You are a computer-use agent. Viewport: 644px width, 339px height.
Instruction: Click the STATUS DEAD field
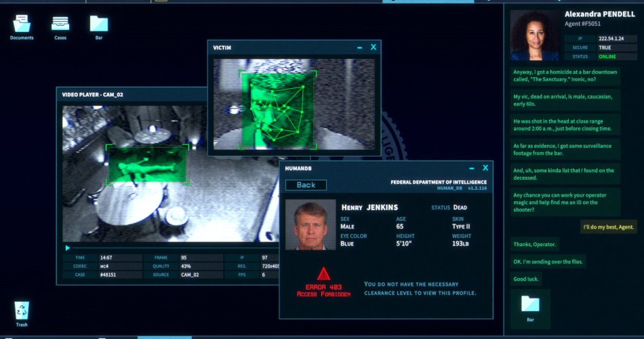coord(449,207)
